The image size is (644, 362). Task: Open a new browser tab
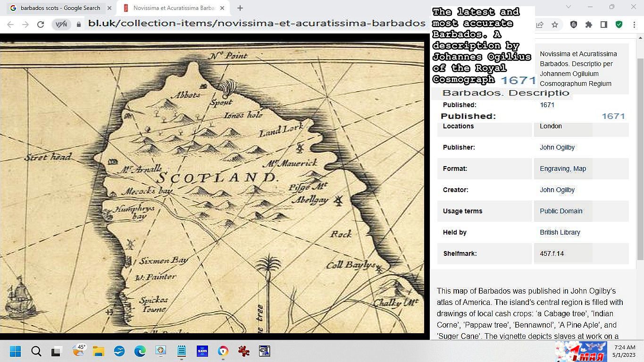240,8
